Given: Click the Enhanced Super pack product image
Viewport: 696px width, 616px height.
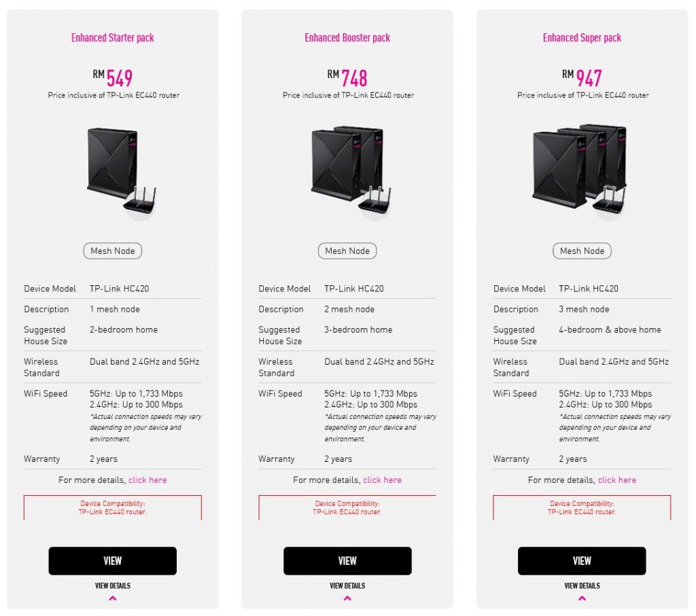Looking at the screenshot, I should point(580,172).
